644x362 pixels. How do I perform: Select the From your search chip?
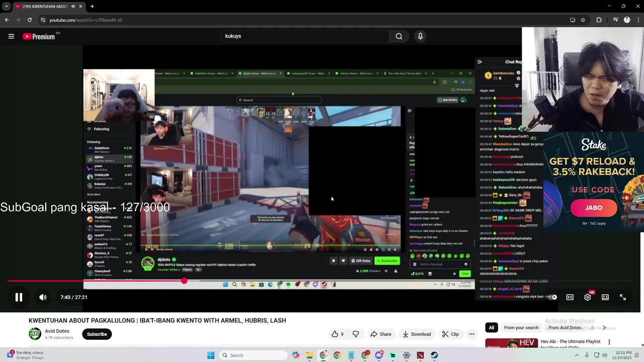click(x=521, y=328)
